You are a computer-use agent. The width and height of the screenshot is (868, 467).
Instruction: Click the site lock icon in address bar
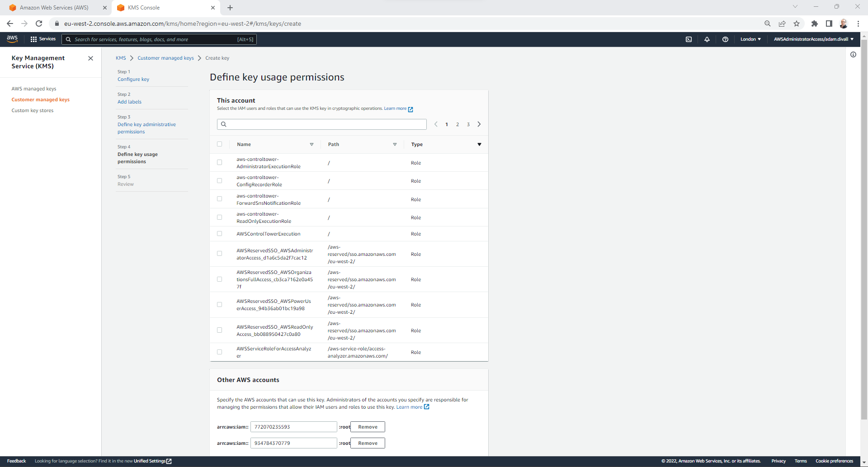57,24
